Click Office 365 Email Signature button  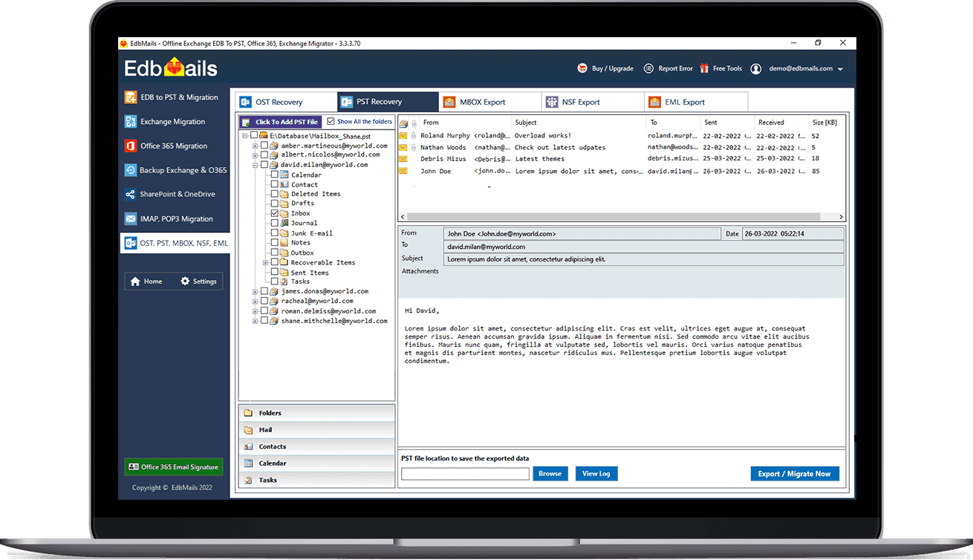(x=174, y=466)
